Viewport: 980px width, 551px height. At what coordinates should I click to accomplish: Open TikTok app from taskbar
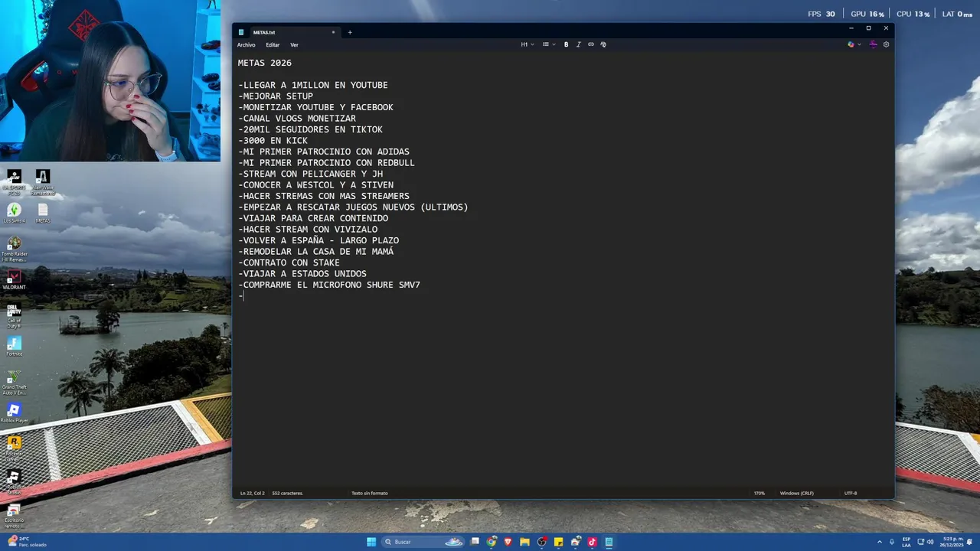point(592,542)
